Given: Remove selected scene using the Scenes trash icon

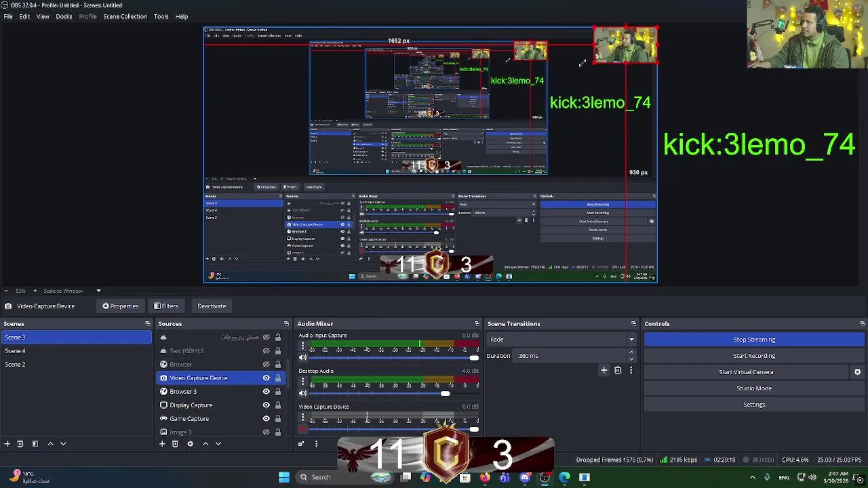Looking at the screenshot, I should pyautogui.click(x=20, y=444).
